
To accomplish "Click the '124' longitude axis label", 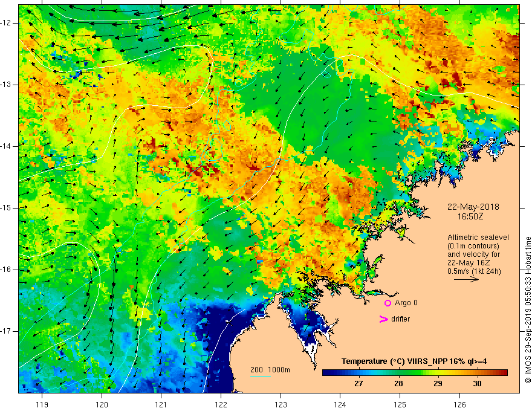I will (340, 404).
